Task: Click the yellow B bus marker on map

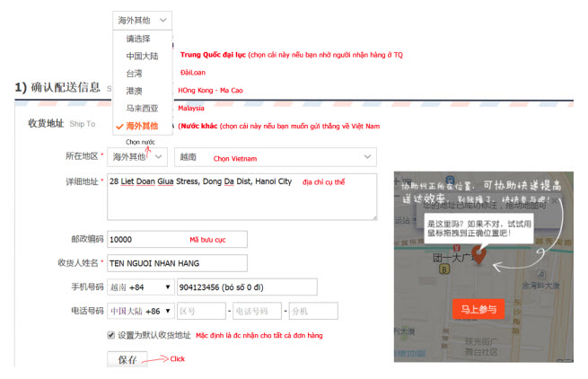Action: (444, 269)
